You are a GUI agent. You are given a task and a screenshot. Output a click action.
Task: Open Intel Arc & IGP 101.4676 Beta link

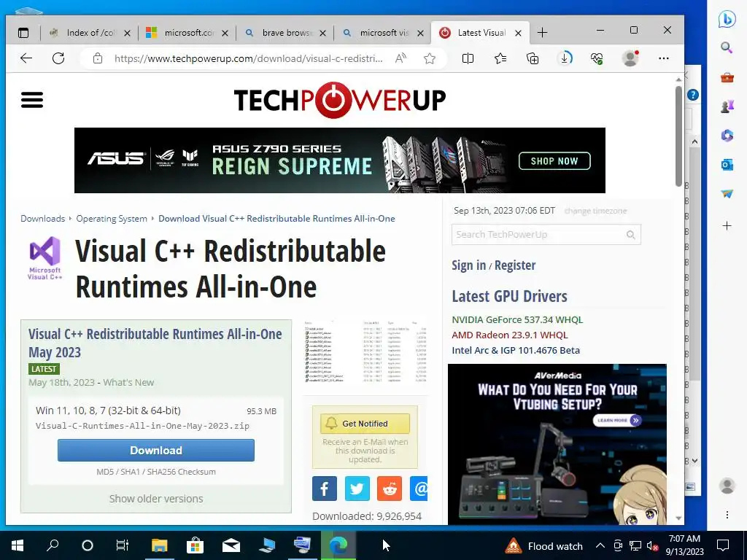tap(516, 350)
